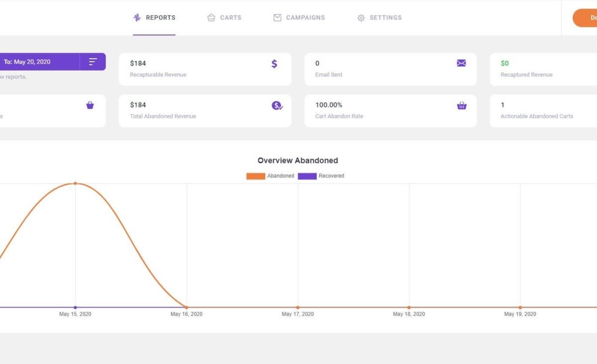
Task: Click the basket icon in left card
Action: pos(90,105)
